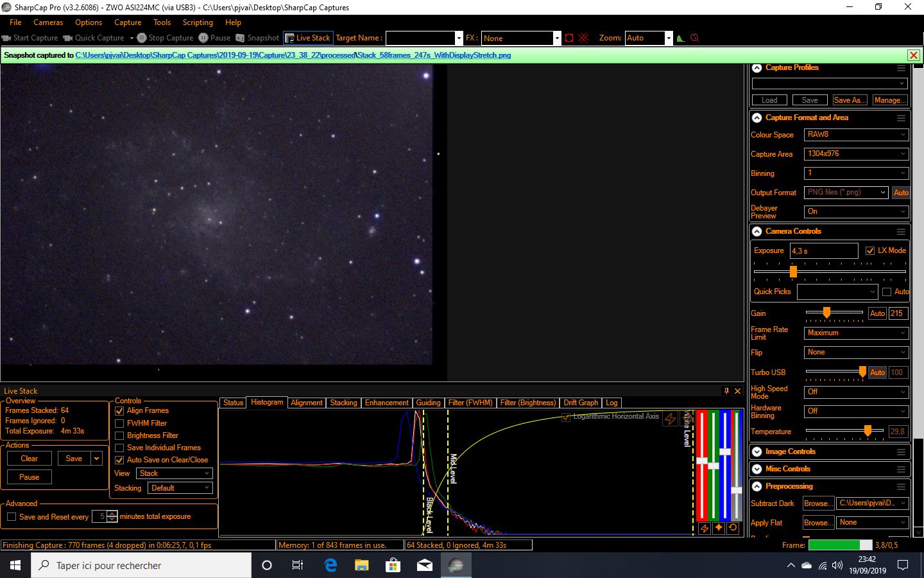Open Misc Controls panel menu icon
924x578 pixels.
click(901, 469)
